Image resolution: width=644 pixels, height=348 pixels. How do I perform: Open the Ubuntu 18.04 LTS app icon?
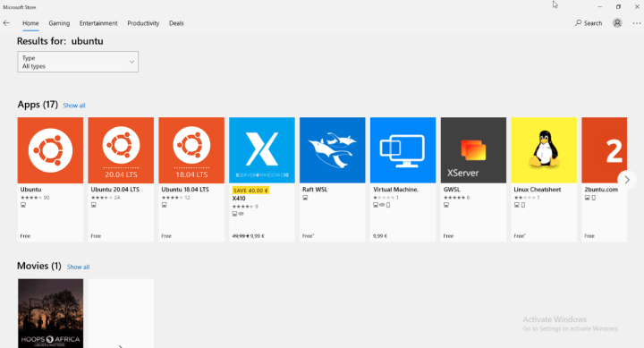click(191, 150)
